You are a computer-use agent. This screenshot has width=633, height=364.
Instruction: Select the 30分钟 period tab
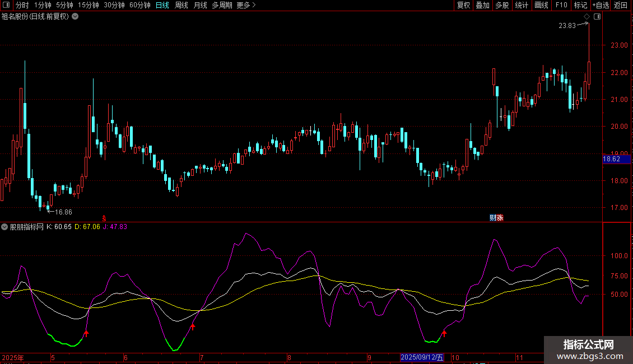[114, 5]
